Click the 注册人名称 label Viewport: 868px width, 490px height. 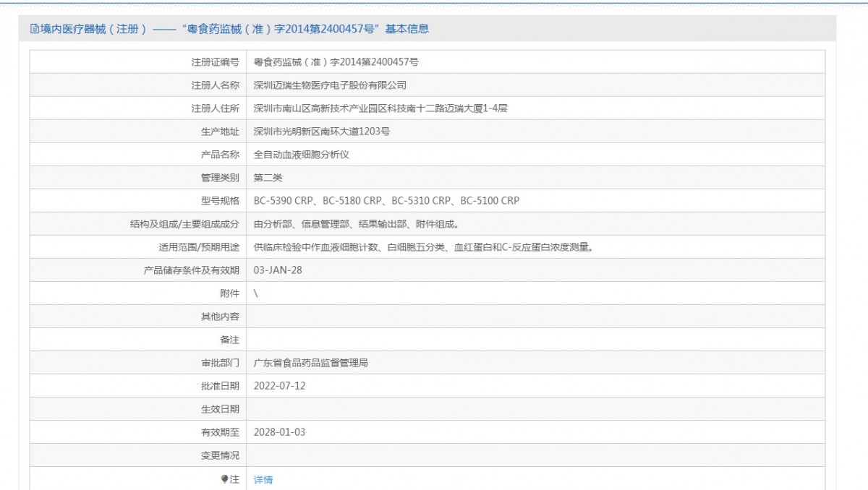215,85
